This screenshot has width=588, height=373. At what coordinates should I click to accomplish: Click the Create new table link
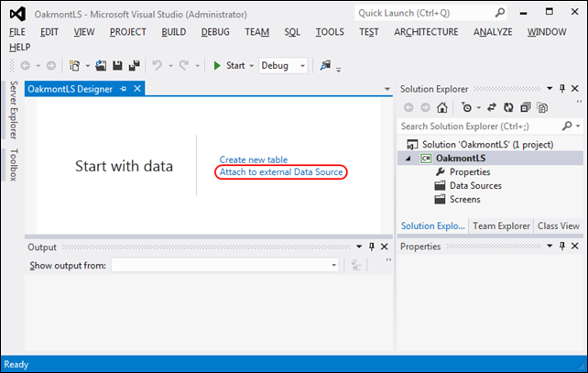(x=254, y=159)
